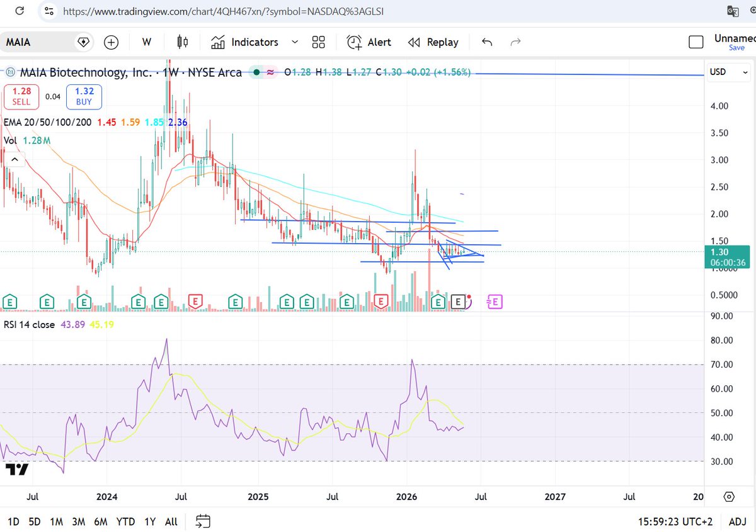This screenshot has width=756, height=532.
Task: Click the pink approximate-data icon in legend
Action: click(270, 72)
